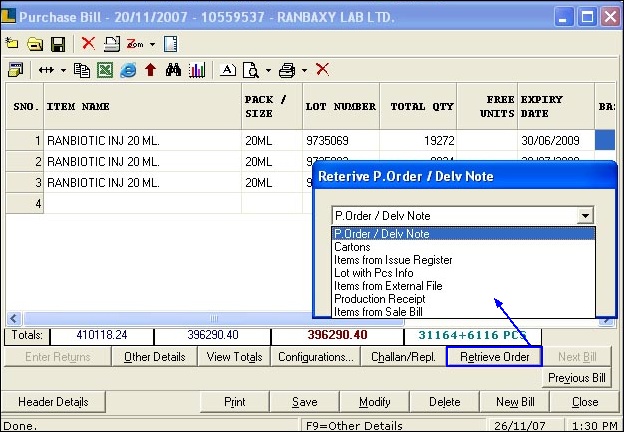
Task: Select 'Items from Issue Register' option
Action: point(463,260)
